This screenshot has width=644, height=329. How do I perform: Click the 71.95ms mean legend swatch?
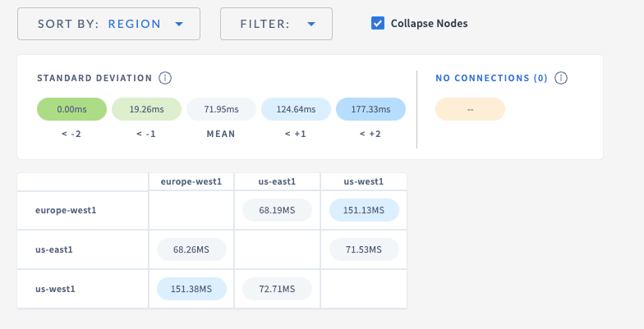coord(222,109)
